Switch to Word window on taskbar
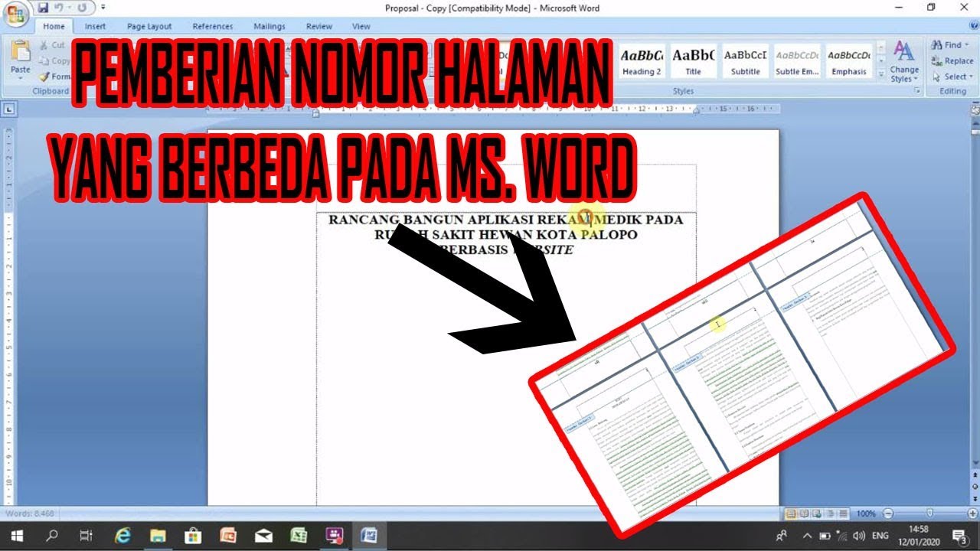 pos(369,536)
